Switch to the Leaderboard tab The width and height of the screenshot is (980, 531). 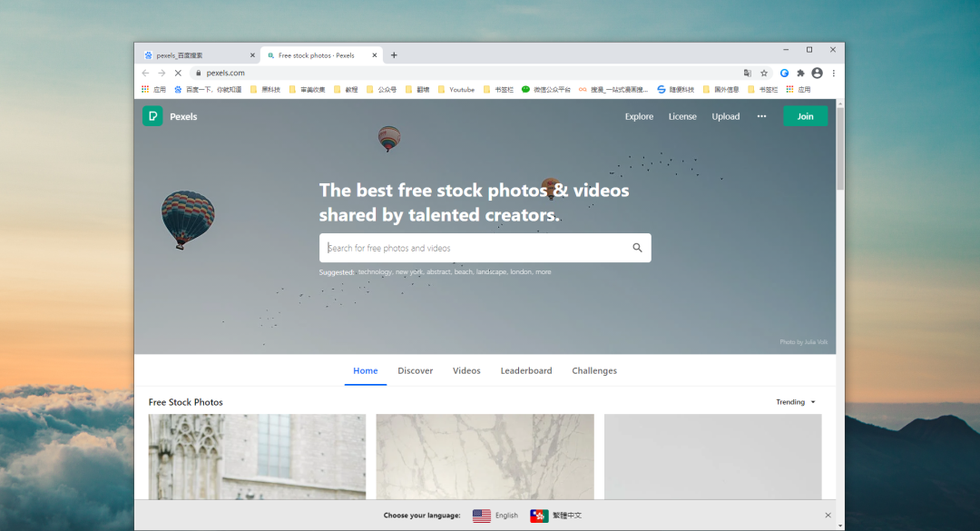coord(526,371)
